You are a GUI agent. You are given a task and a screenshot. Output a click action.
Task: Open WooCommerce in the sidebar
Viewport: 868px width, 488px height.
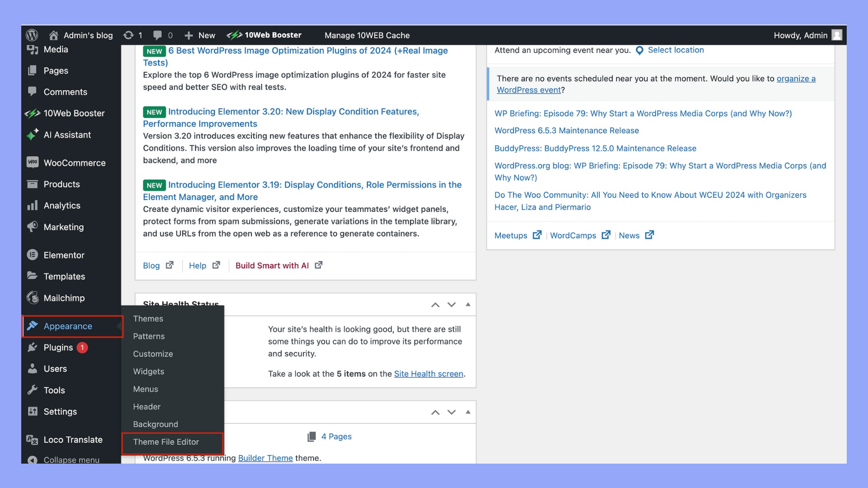[x=74, y=163]
